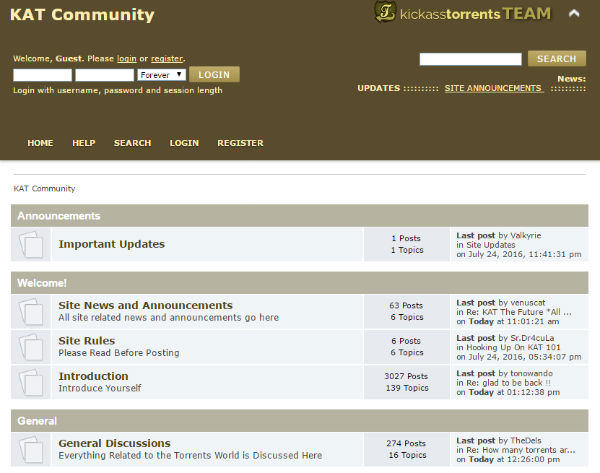Click 'Introduce Yourself' description text

100,388
